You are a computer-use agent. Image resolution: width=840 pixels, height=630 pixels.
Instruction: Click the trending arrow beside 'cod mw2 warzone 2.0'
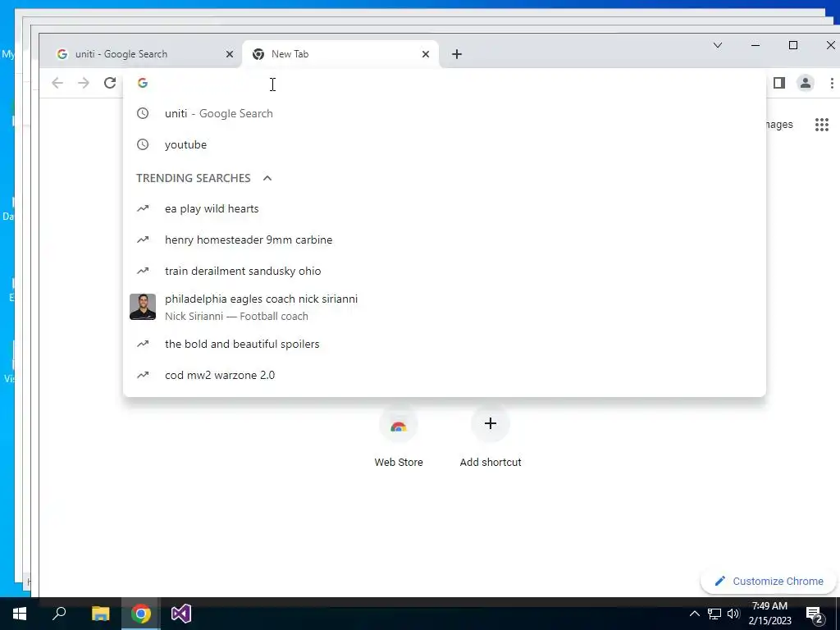pos(143,375)
